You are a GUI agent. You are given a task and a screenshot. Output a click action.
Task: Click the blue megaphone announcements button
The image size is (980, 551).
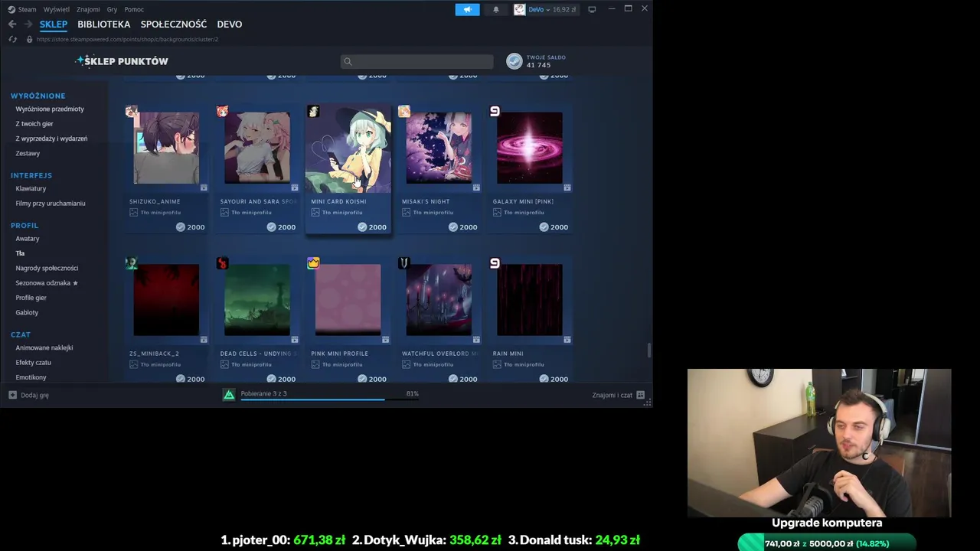(467, 9)
